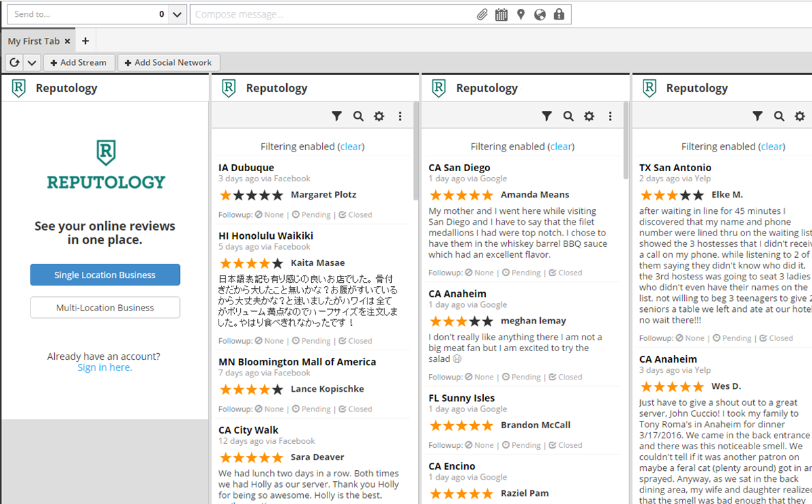Open settings gear in San Antonio stream
The image size is (812, 504).
800,116
